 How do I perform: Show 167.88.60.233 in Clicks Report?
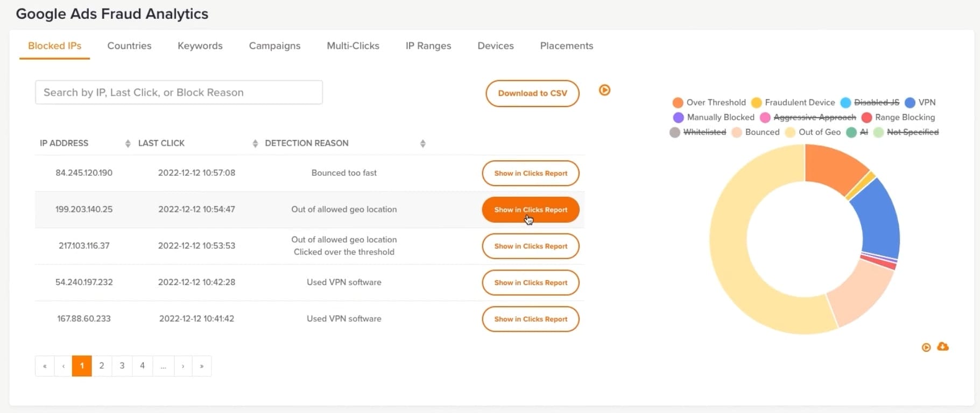531,319
